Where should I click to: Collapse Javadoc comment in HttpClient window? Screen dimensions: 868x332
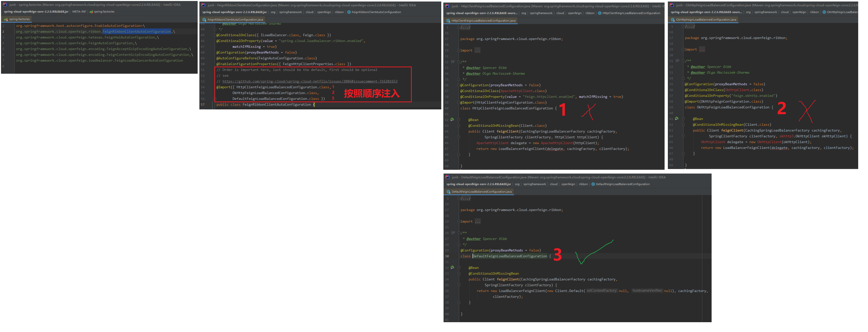(459, 62)
